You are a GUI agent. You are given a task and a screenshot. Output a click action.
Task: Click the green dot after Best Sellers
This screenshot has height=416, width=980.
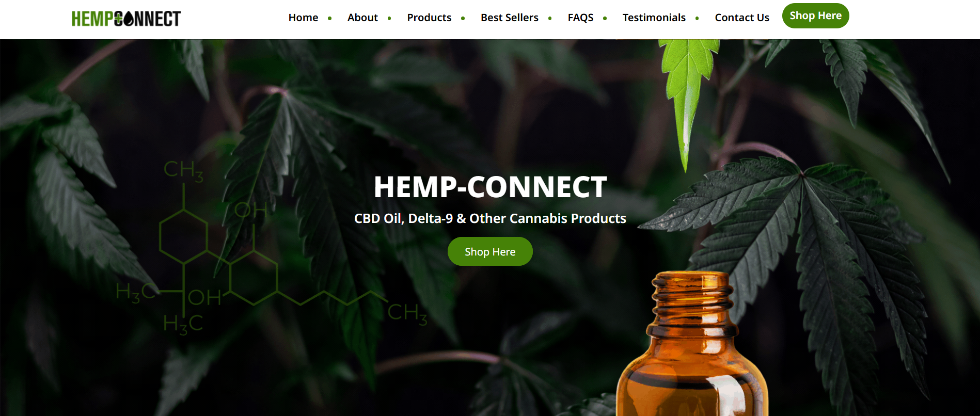tap(550, 18)
